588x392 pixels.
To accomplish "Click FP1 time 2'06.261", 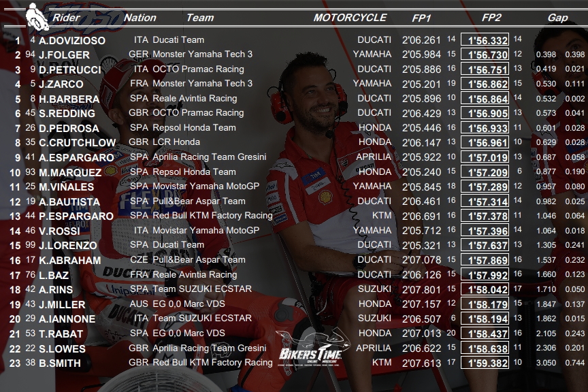I will 421,40.
